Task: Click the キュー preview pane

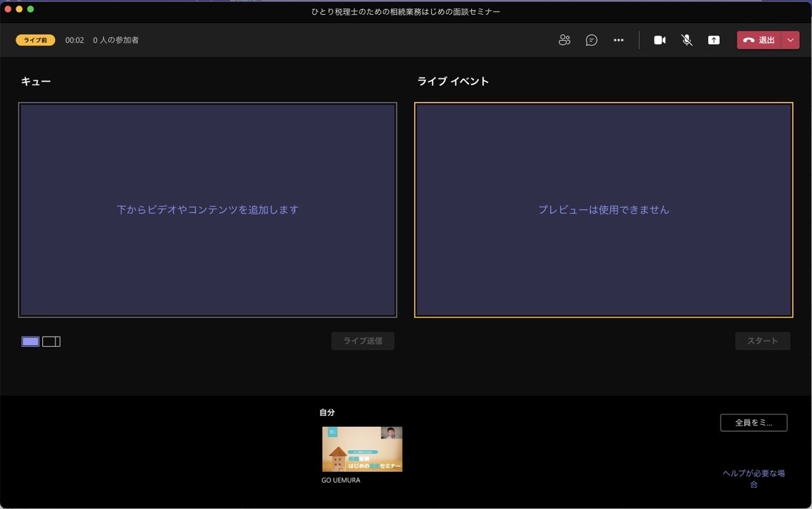Action: click(x=208, y=210)
